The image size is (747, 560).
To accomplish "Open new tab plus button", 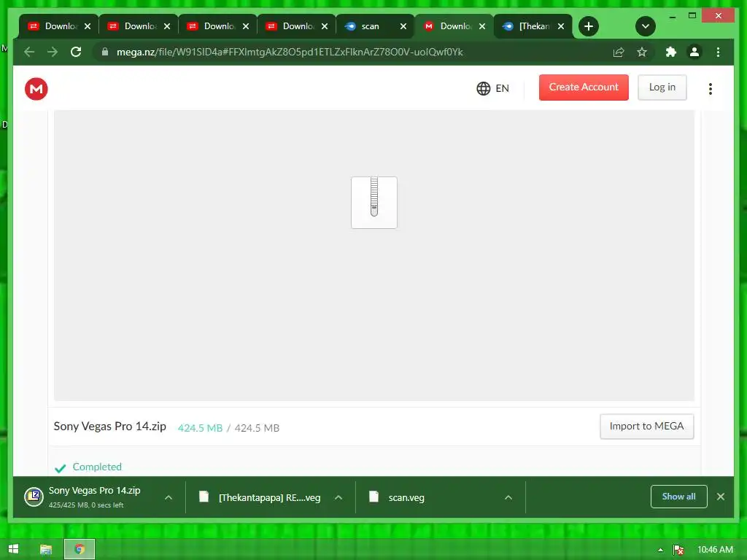I will click(589, 26).
